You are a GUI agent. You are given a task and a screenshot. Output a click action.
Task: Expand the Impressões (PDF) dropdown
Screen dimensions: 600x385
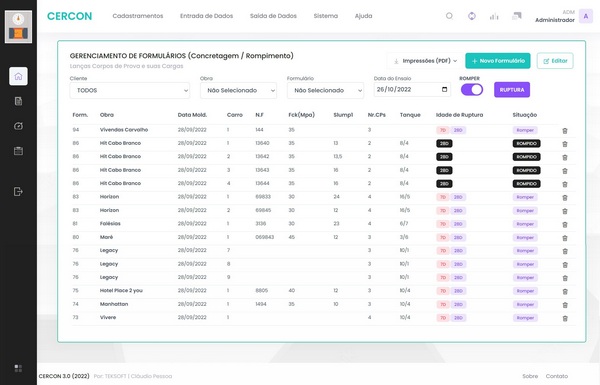(x=425, y=61)
